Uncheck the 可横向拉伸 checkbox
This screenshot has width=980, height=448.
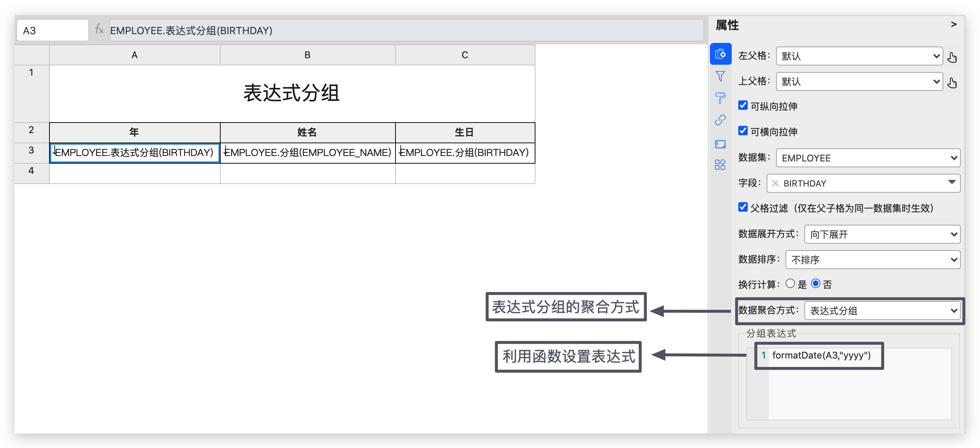pos(743,131)
